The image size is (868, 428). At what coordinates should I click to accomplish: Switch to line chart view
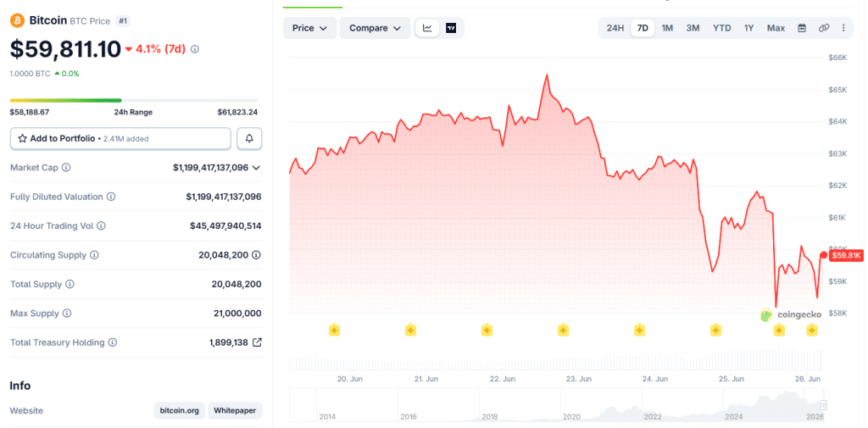click(x=427, y=28)
